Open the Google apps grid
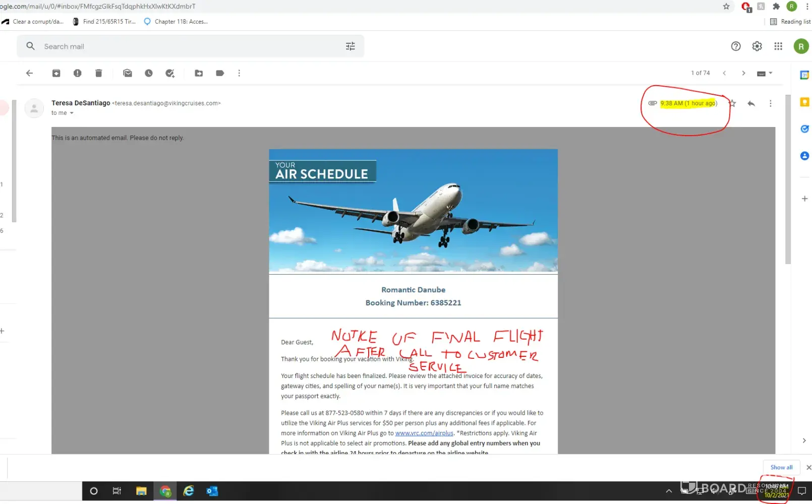812x504 pixels. pos(778,46)
